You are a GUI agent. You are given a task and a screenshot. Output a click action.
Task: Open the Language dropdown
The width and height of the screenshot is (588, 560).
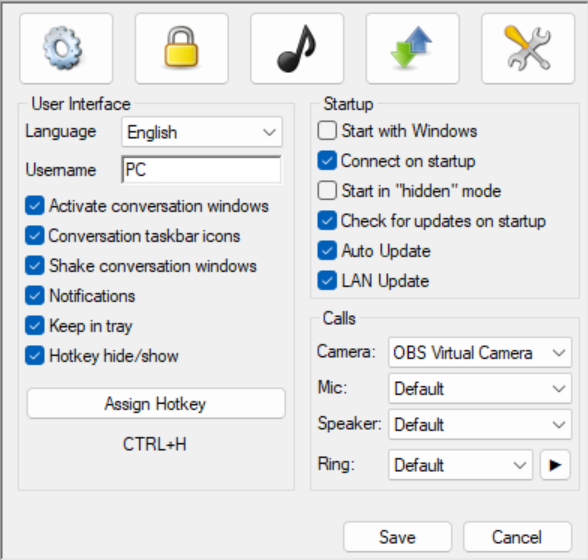click(x=202, y=132)
